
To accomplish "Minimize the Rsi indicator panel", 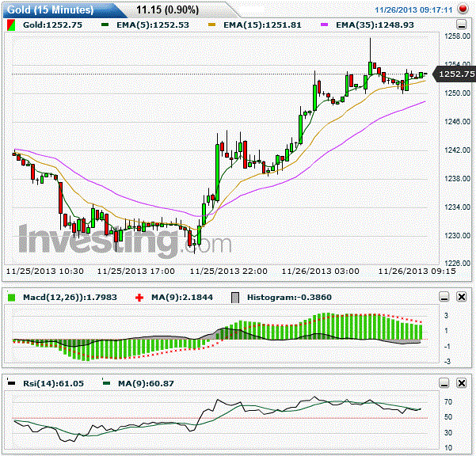I will pyautogui.click(x=444, y=383).
